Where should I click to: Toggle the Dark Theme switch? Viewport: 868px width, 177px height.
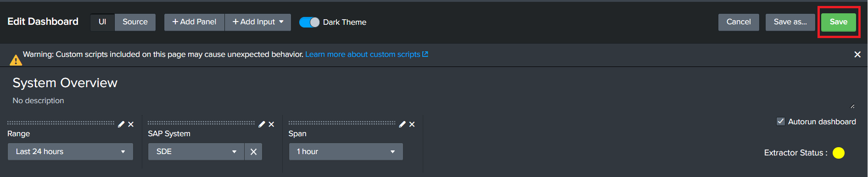point(309,22)
